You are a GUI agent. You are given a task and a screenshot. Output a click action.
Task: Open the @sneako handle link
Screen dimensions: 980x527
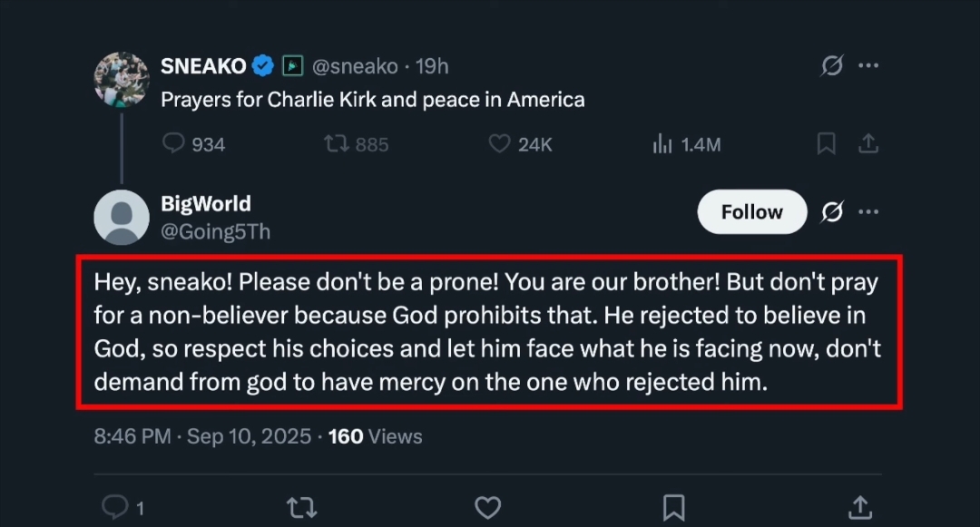pos(354,66)
